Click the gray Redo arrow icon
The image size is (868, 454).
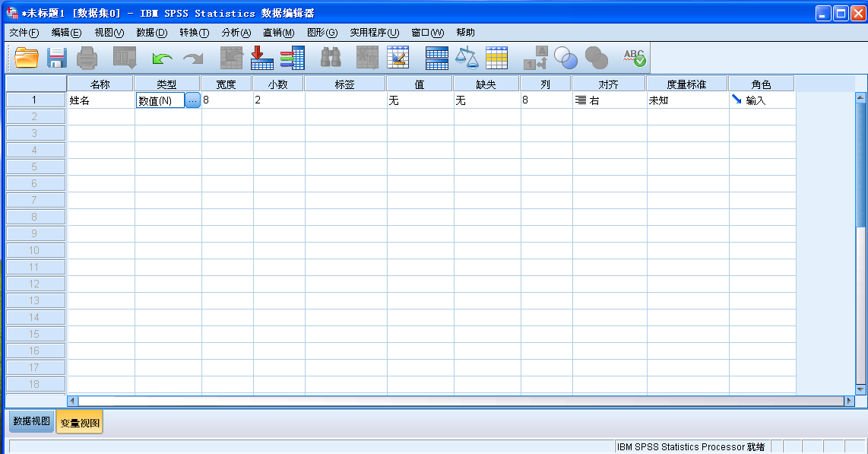[193, 58]
